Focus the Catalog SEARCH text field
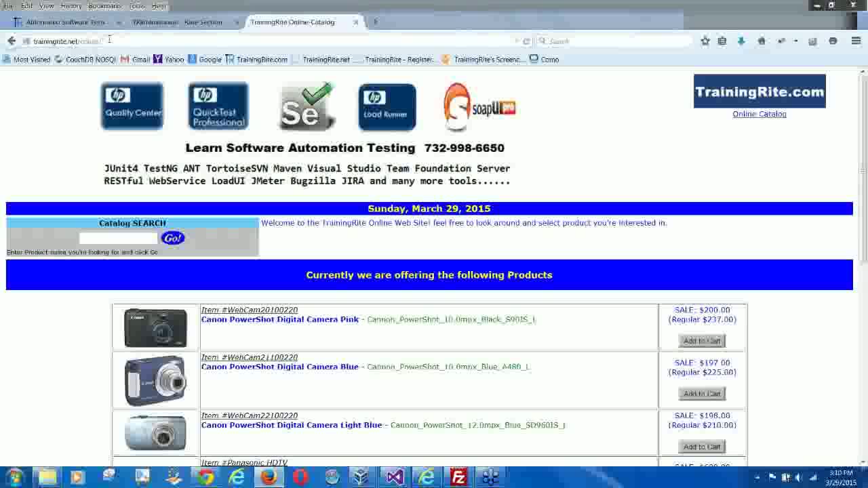Screen dimensions: 868x488 (x=119, y=238)
